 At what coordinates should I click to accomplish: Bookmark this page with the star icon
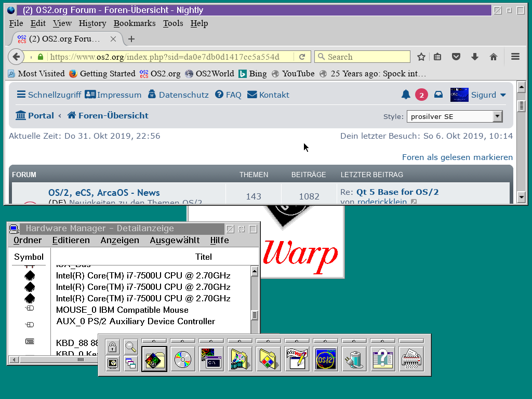(x=421, y=57)
